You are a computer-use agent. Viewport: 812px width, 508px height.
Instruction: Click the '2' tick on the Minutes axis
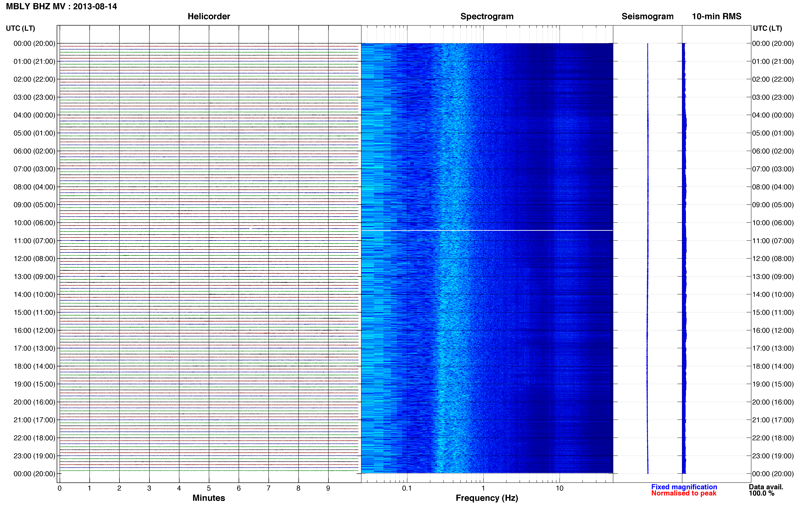(119, 488)
